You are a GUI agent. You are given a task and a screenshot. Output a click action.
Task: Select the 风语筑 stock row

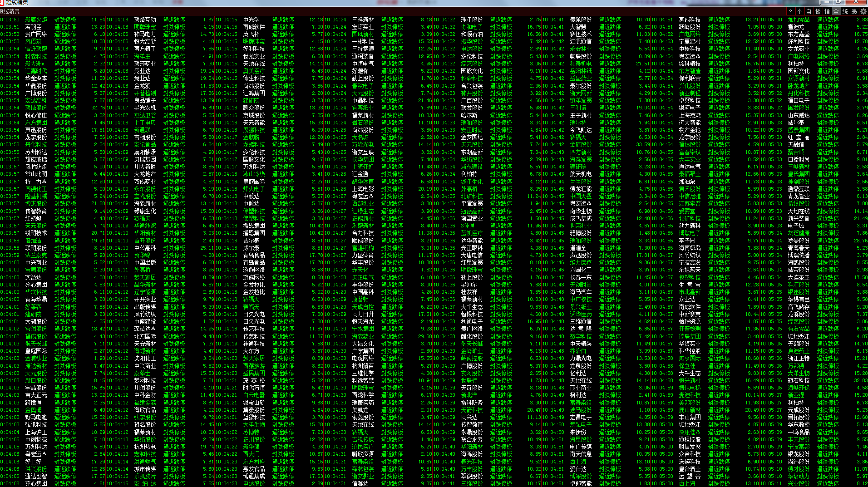(33, 42)
